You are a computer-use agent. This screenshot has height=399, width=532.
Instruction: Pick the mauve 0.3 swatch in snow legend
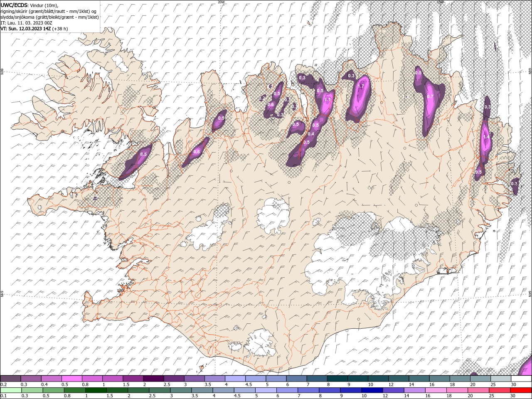31,379
